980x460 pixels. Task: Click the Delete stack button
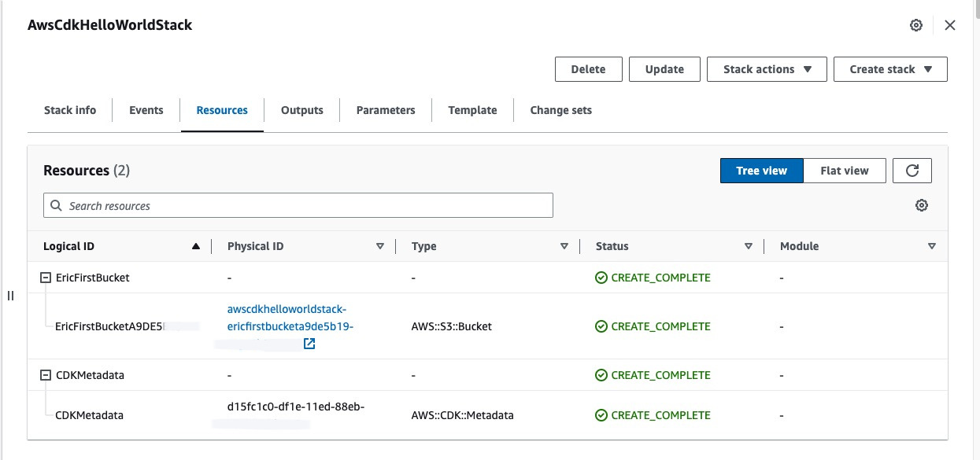point(588,69)
